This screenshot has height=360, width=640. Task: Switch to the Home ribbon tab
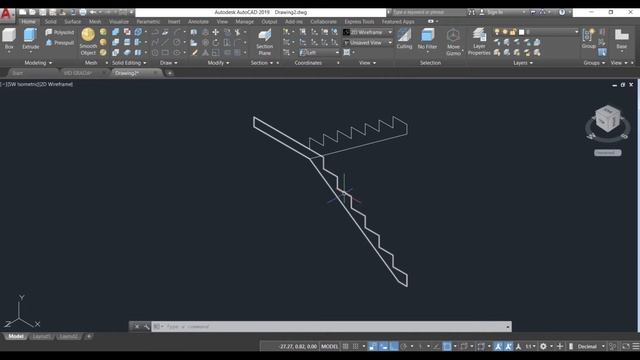point(28,22)
